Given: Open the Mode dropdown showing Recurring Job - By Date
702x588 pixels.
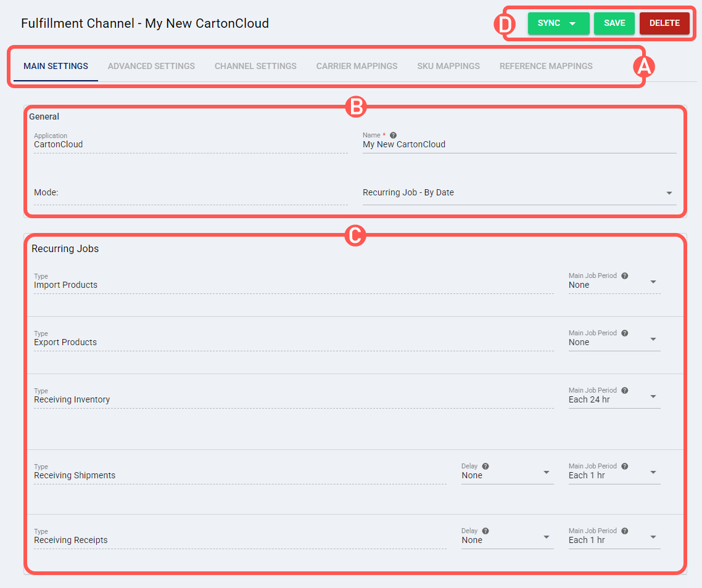Looking at the screenshot, I should click(519, 193).
